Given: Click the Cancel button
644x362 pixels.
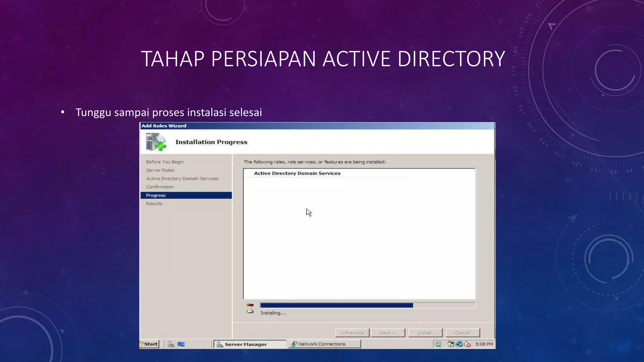Looking at the screenshot, I should click(463, 333).
